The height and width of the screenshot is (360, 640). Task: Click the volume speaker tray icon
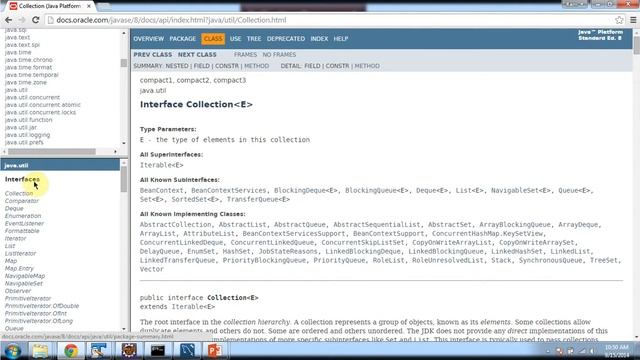point(592,351)
